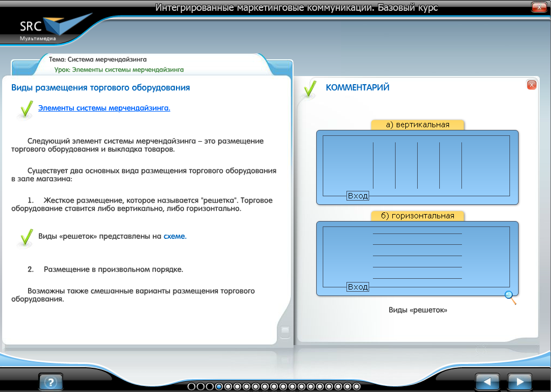The image size is (551, 392).
Task: Open the help question mark button
Action: [x=51, y=382]
